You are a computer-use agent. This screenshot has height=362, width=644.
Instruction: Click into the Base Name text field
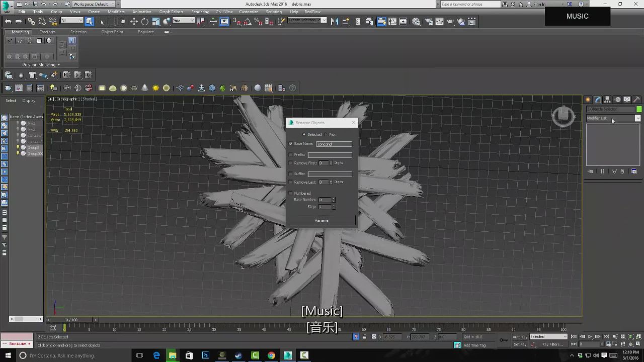pyautogui.click(x=334, y=144)
